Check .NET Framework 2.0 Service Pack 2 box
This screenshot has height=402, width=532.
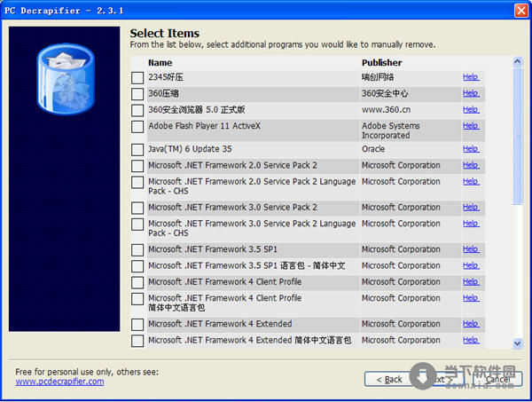click(137, 166)
